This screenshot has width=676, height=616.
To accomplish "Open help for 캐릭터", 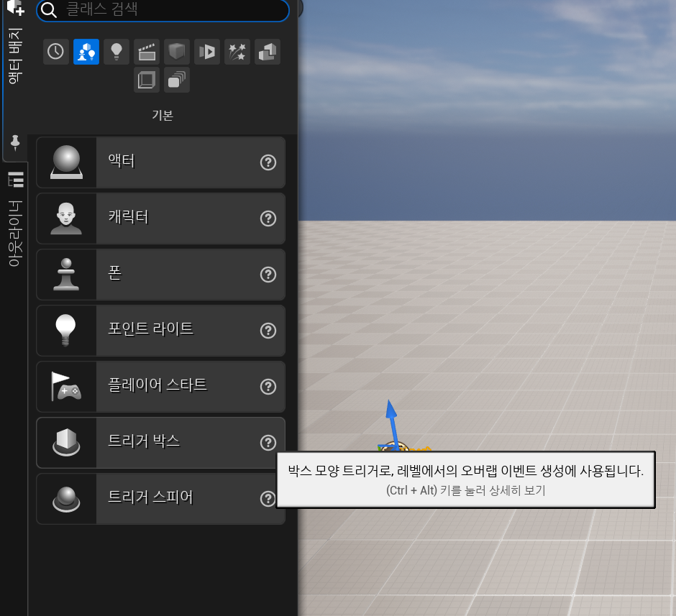I will (x=268, y=219).
